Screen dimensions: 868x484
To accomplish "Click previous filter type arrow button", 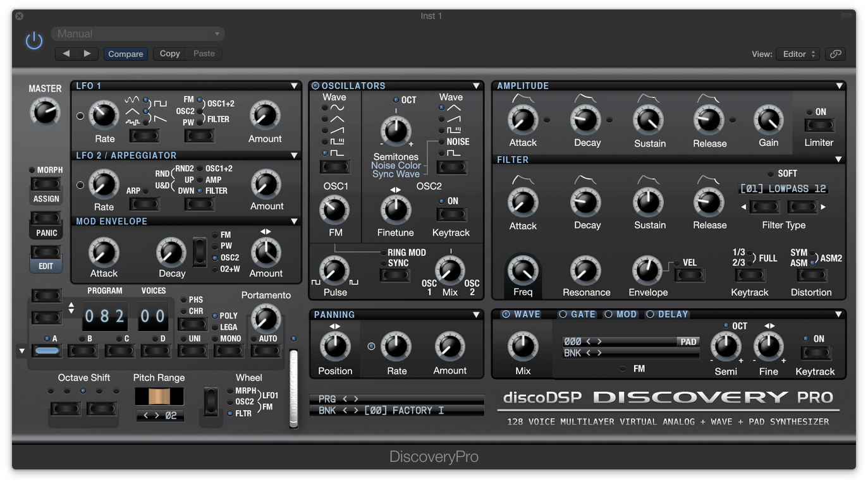I will click(x=765, y=207).
